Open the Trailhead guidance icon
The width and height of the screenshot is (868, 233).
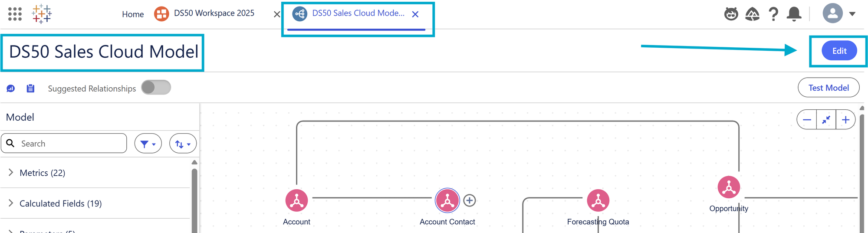(753, 14)
